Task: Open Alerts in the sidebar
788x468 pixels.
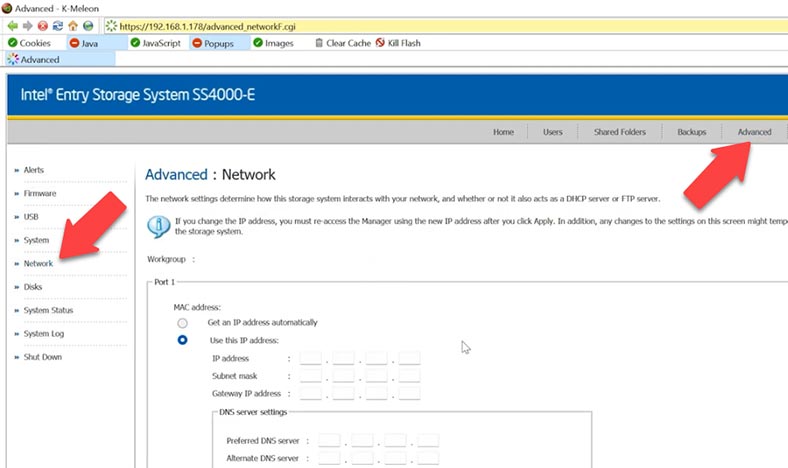Action: click(x=34, y=170)
